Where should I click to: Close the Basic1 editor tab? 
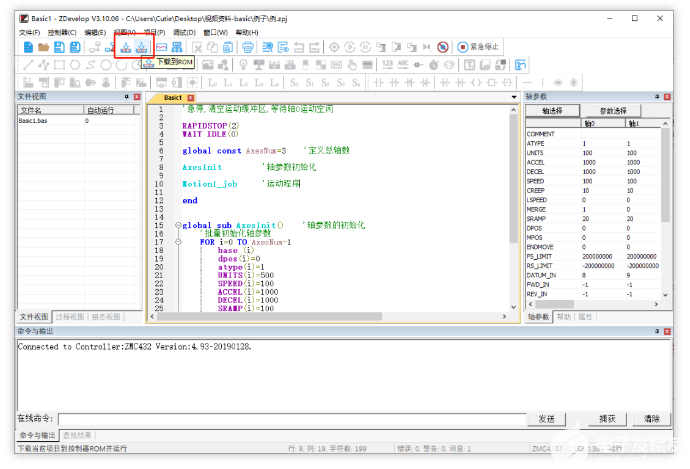[x=191, y=98]
